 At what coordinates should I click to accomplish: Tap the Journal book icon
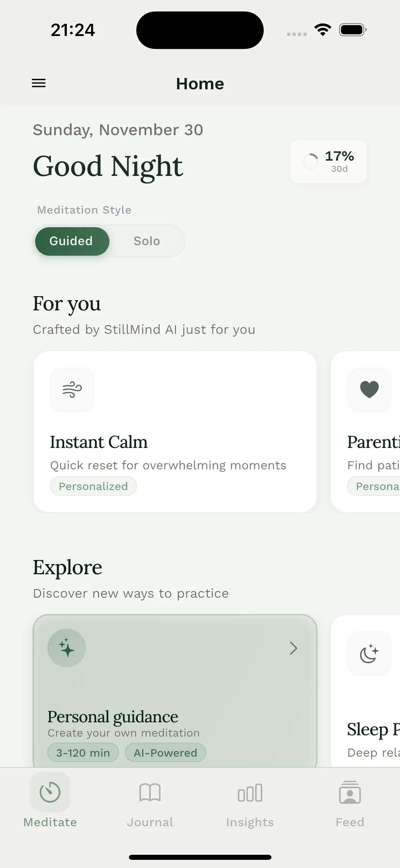[x=150, y=792]
